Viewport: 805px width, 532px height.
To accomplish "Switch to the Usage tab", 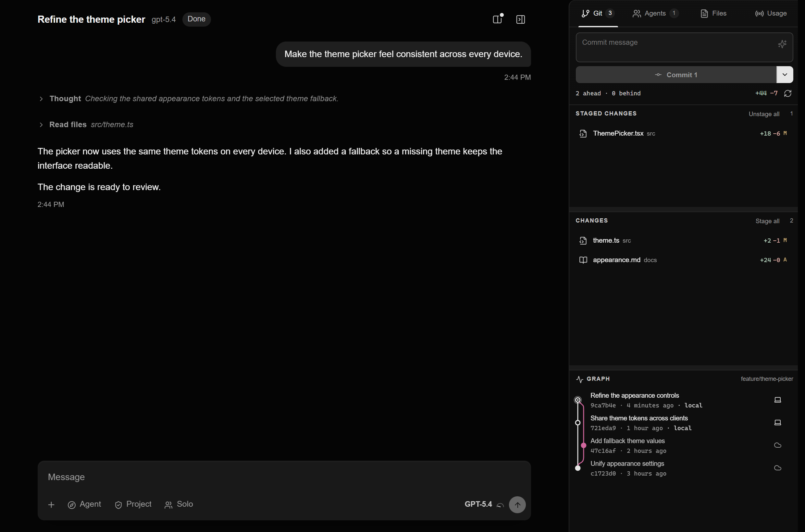I will 771,14.
